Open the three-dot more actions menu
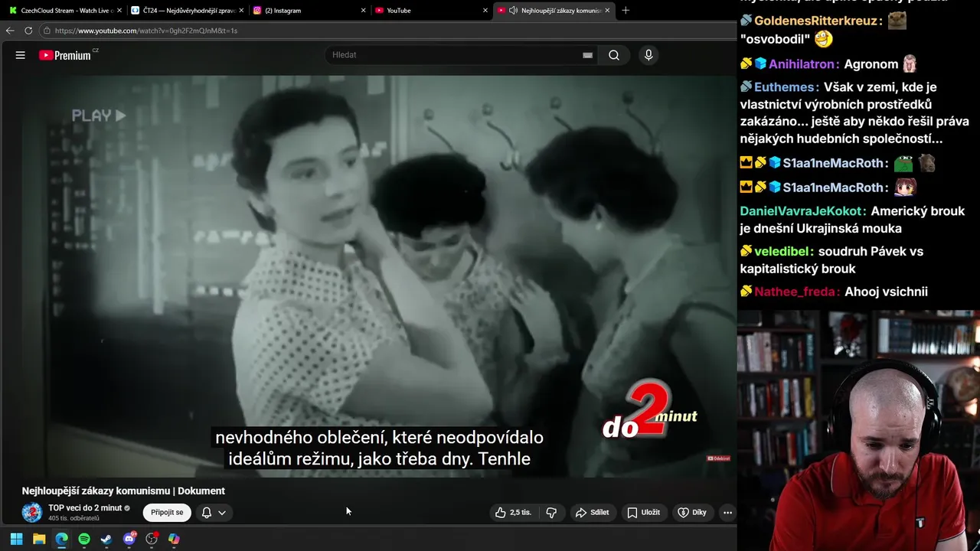Screen dimensions: 980x551 727,513
